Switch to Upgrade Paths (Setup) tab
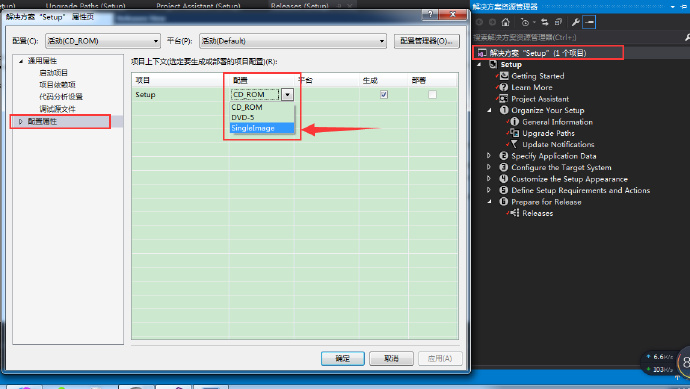 click(x=85, y=5)
